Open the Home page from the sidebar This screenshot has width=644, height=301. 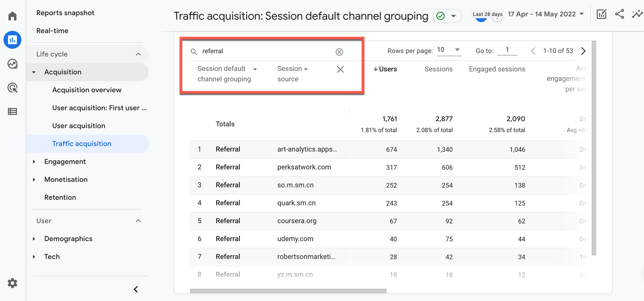12,15
